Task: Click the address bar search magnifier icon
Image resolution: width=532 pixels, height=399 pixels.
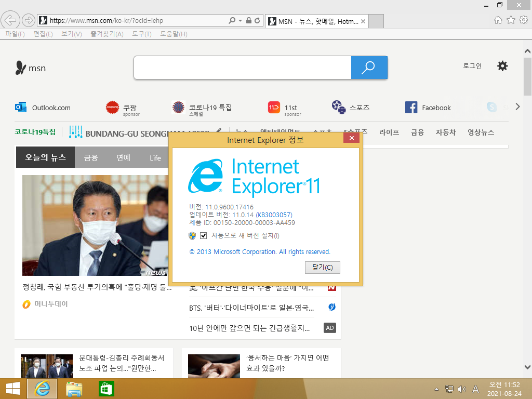Action: point(232,20)
